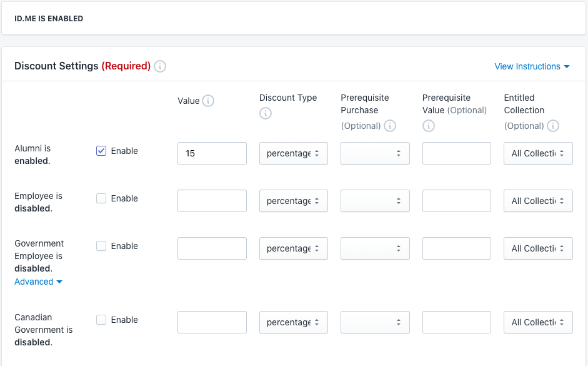Tick the Government Employee Enable checkbox
Screen dimensions: 588x366
click(x=101, y=246)
